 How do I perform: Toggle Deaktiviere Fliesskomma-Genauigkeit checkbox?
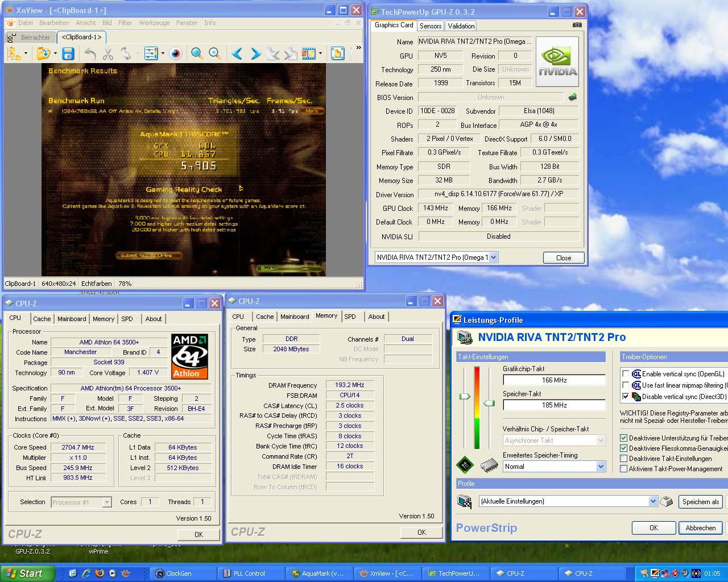click(624, 448)
